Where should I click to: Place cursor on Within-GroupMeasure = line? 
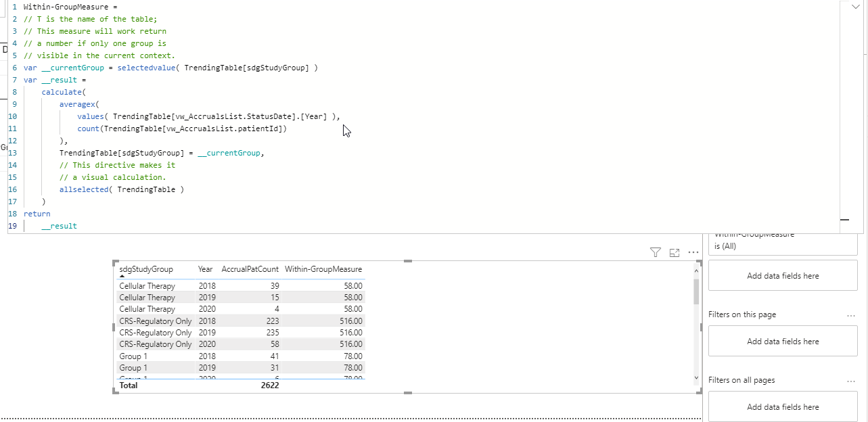pos(70,7)
